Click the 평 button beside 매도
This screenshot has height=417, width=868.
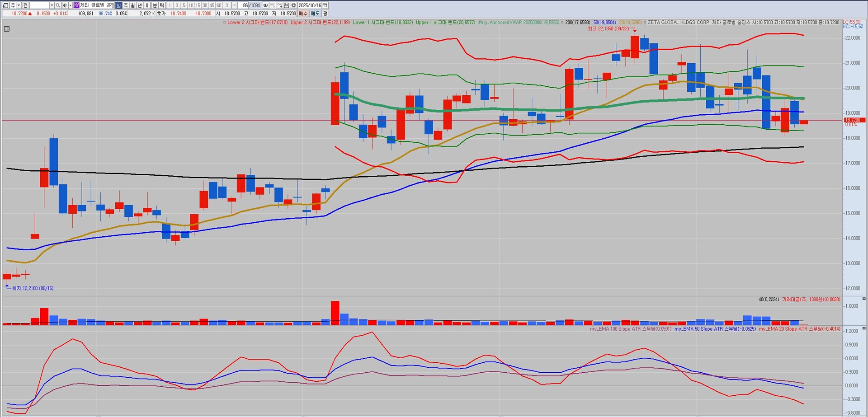click(x=325, y=14)
